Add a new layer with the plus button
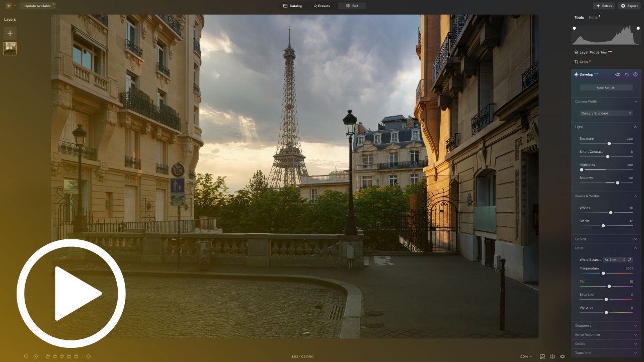Image resolution: width=644 pixels, height=362 pixels. pyautogui.click(x=10, y=33)
